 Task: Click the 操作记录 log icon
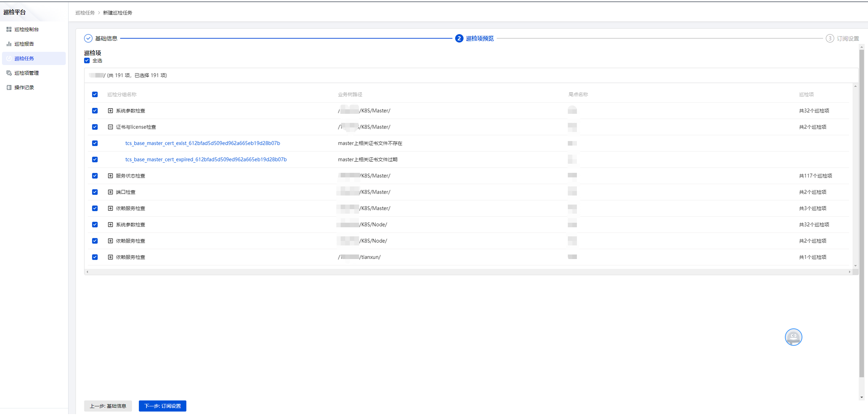(x=9, y=87)
